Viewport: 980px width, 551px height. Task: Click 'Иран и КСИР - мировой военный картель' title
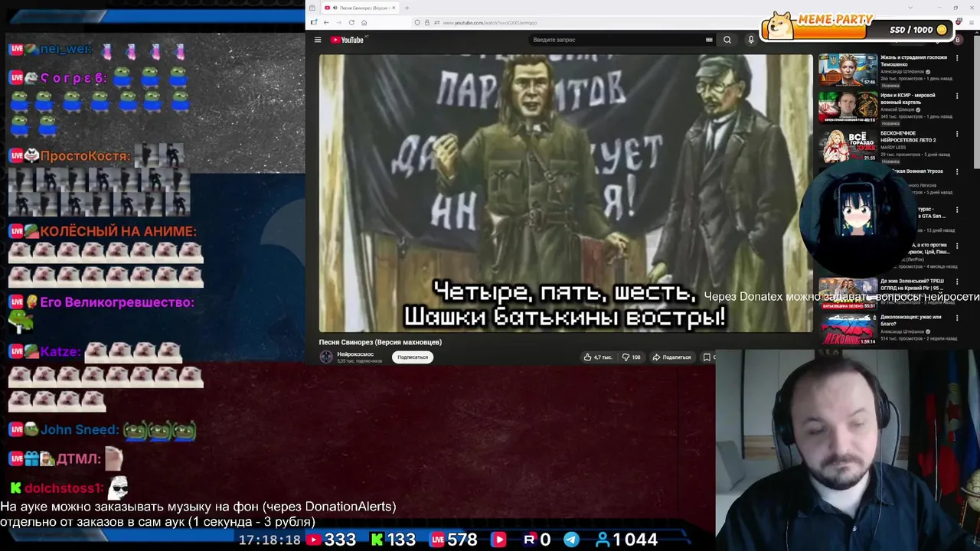click(908, 99)
